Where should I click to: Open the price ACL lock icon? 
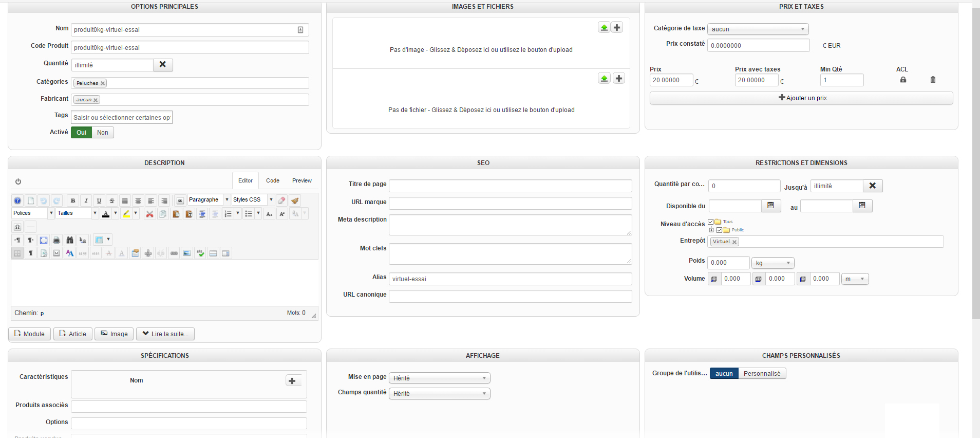tap(903, 80)
